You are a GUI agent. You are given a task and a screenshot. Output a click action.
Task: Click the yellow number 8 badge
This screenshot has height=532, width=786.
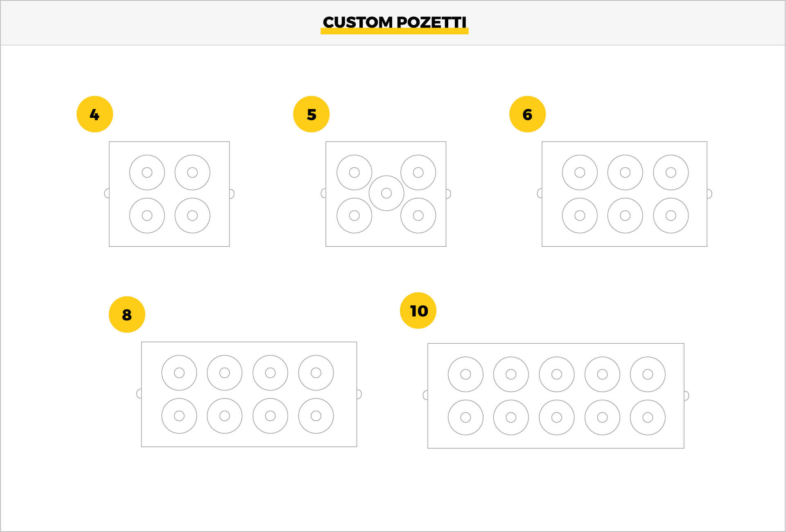127,314
